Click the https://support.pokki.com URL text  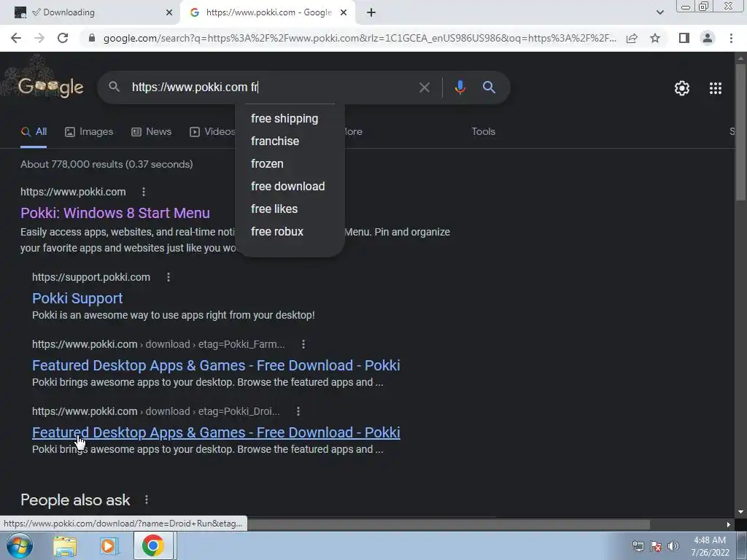91,277
